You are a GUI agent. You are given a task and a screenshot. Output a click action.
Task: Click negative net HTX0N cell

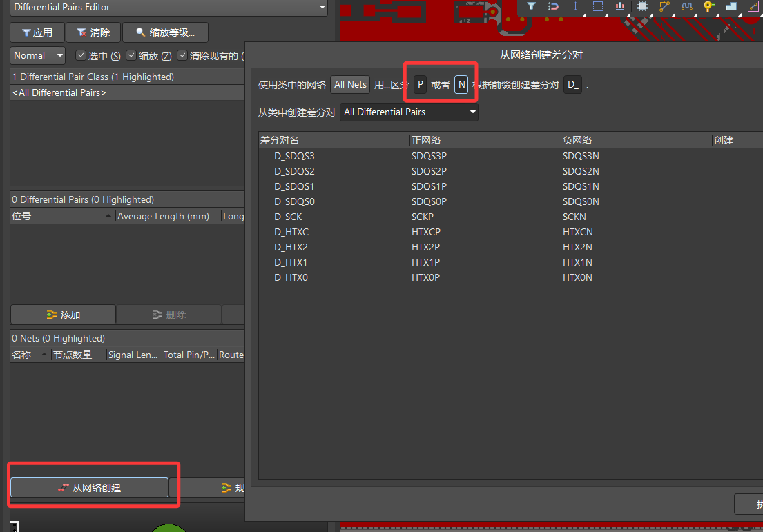coord(578,277)
